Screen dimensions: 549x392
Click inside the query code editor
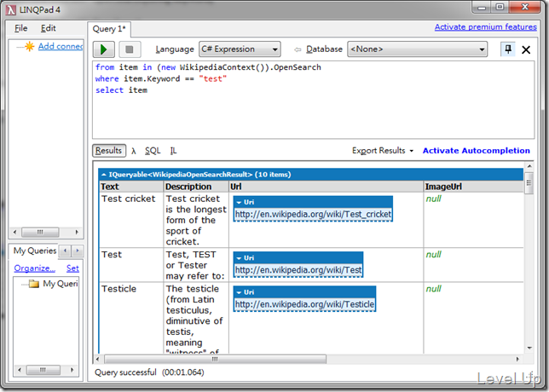click(x=313, y=100)
